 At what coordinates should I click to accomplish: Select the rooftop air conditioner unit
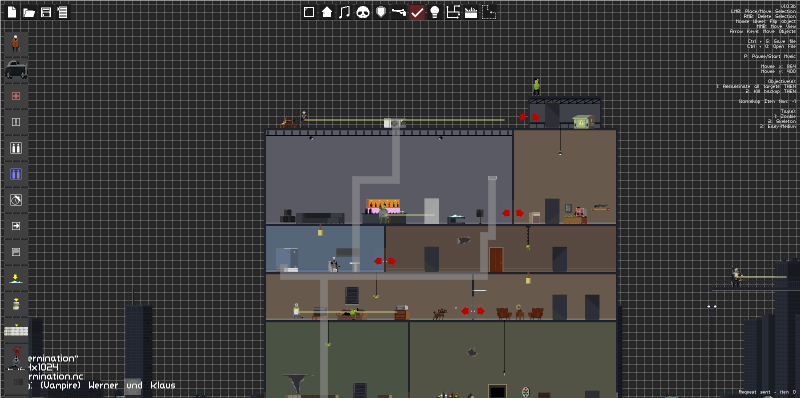click(x=394, y=123)
